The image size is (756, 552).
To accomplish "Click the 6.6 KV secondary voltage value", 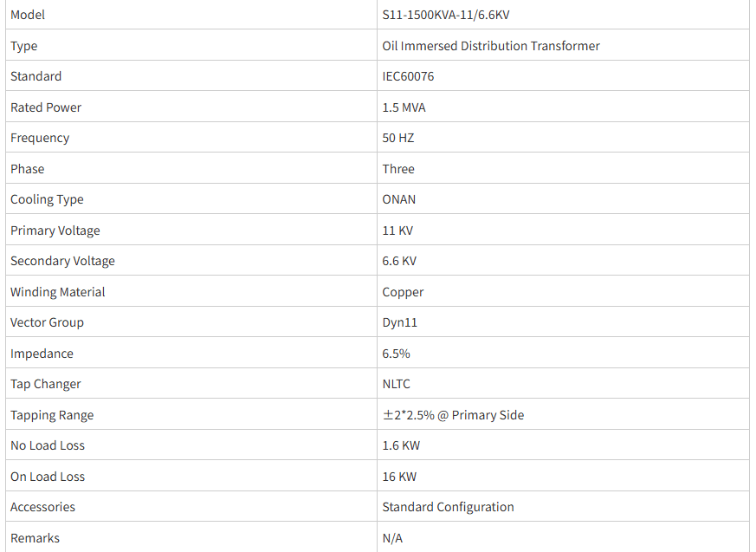I will 401,261.
